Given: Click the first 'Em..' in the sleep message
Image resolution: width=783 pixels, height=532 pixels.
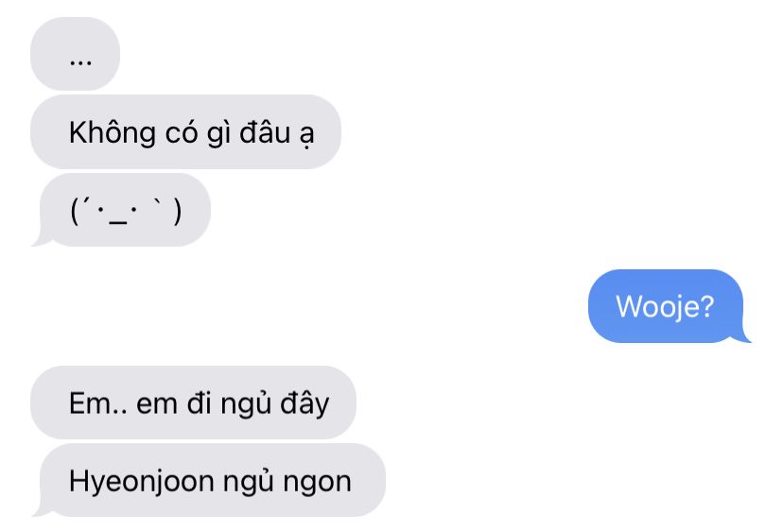Looking at the screenshot, I should pyautogui.click(x=97, y=403).
